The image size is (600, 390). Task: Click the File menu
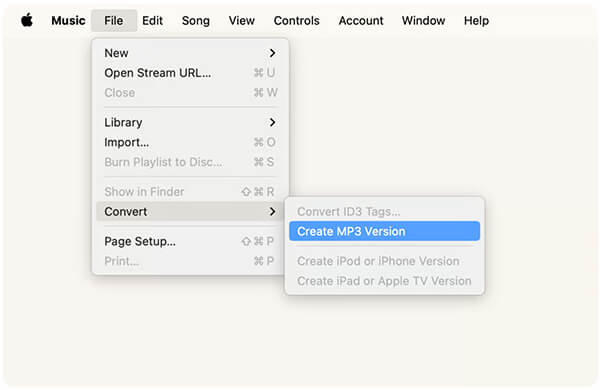point(114,20)
